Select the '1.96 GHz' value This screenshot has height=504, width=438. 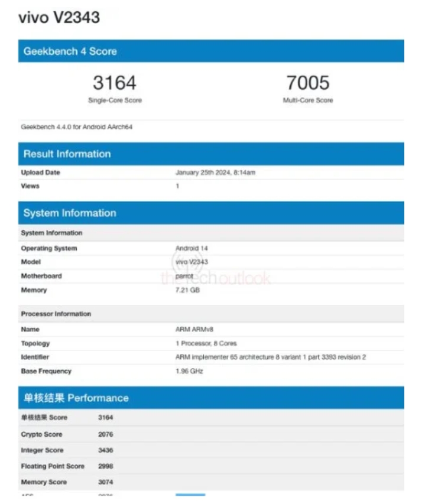point(189,371)
